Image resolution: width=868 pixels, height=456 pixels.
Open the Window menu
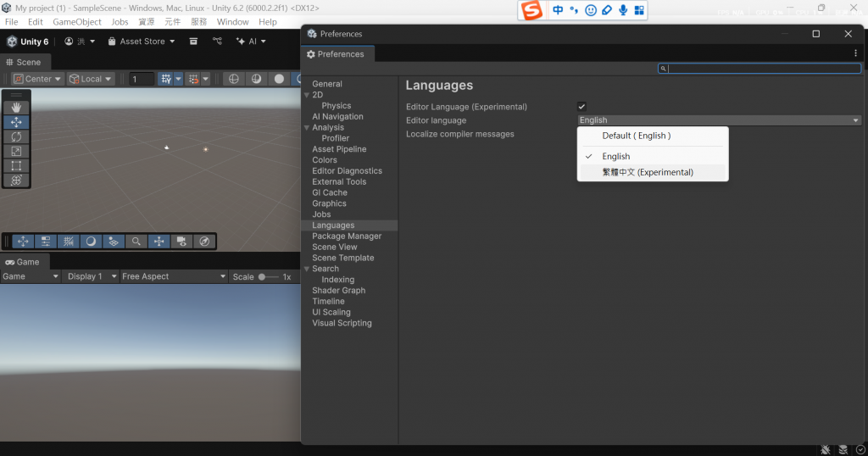click(x=232, y=21)
